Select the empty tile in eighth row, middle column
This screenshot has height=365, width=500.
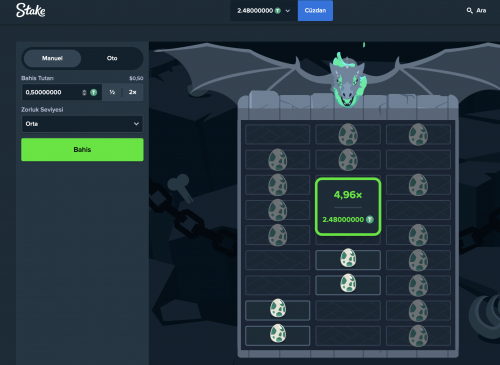(x=348, y=310)
